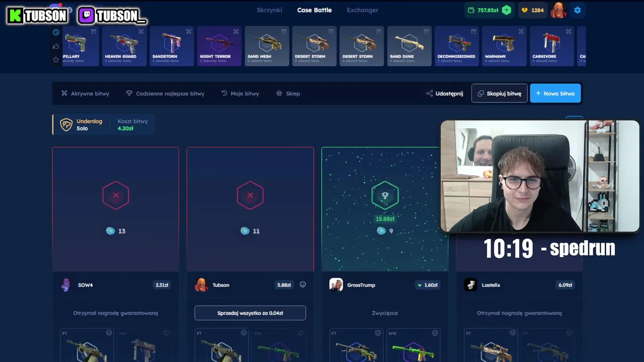644x362 pixels.
Task: Open the Night Terror drop card
Action: pyautogui.click(x=219, y=46)
